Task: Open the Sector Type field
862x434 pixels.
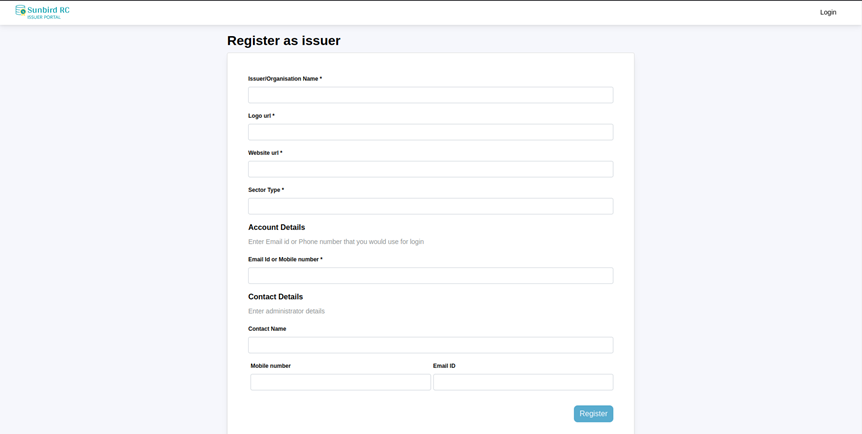Action: (x=430, y=206)
